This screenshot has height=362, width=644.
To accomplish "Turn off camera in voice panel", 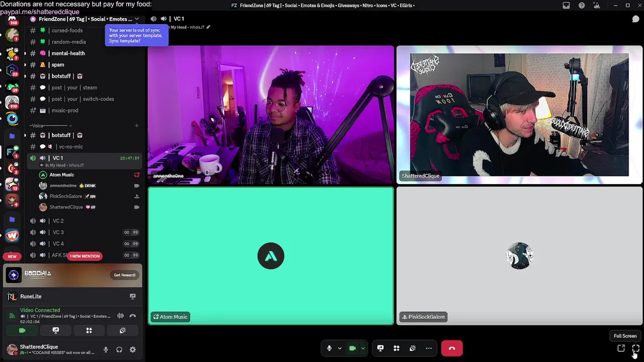I will (22, 330).
